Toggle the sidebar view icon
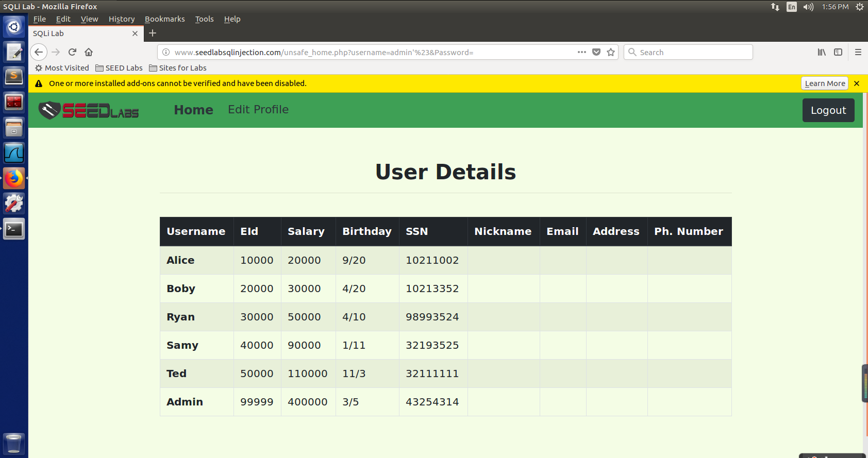Screen dimensions: 868x458 pos(838,52)
